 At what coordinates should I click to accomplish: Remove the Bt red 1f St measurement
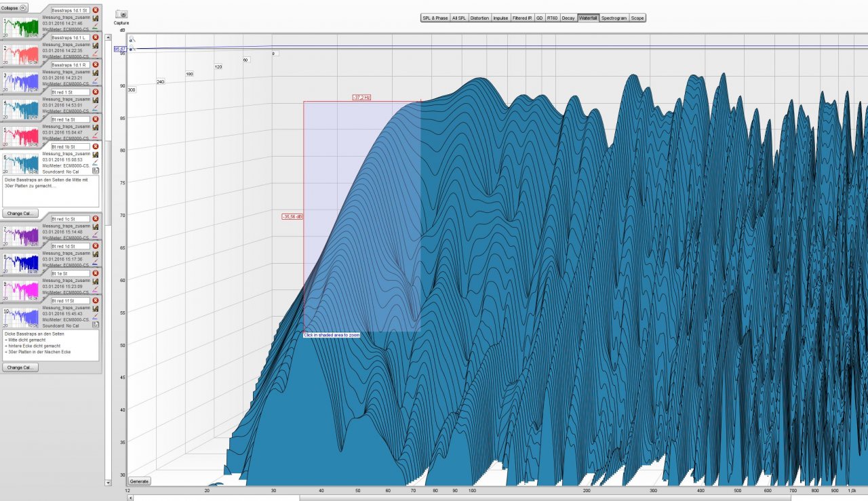(96, 300)
